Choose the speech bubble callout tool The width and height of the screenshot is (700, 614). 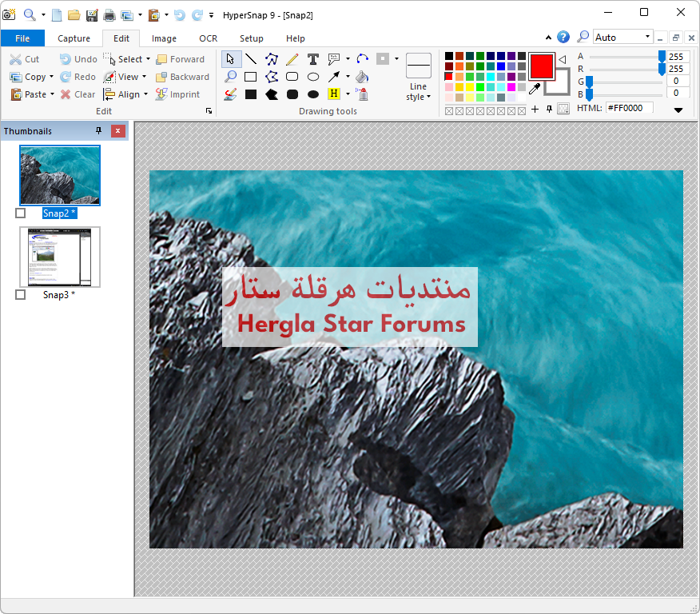click(x=334, y=59)
